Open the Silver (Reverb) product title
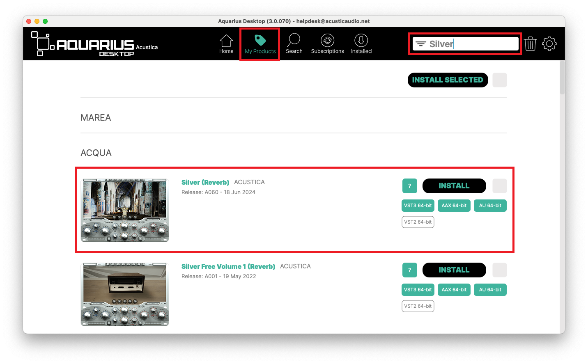Screen dimensions: 588x364 [205, 182]
